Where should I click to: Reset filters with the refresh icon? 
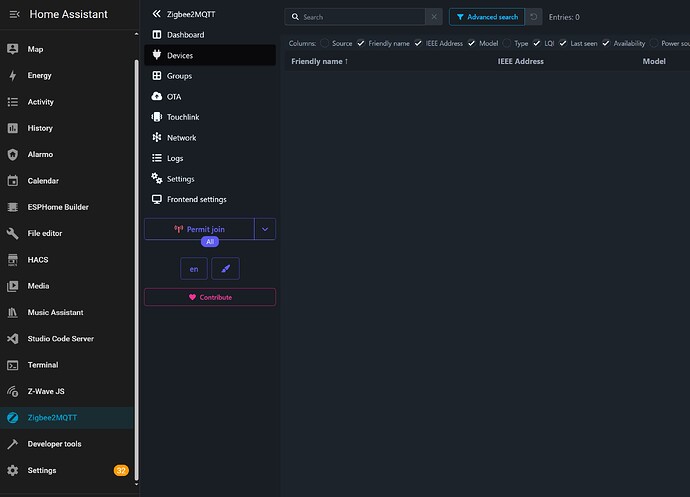[533, 17]
